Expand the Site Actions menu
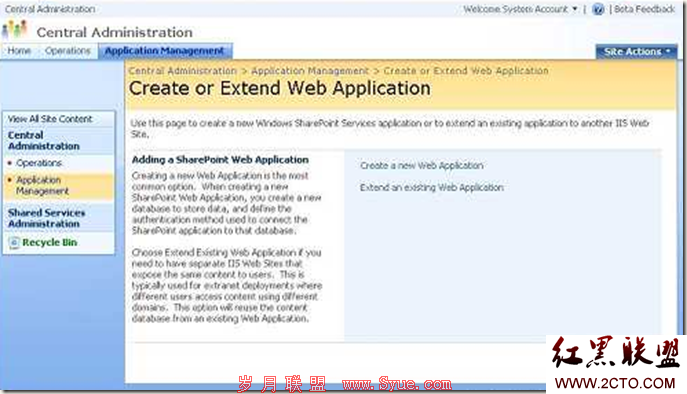The image size is (687, 394). 636,52
